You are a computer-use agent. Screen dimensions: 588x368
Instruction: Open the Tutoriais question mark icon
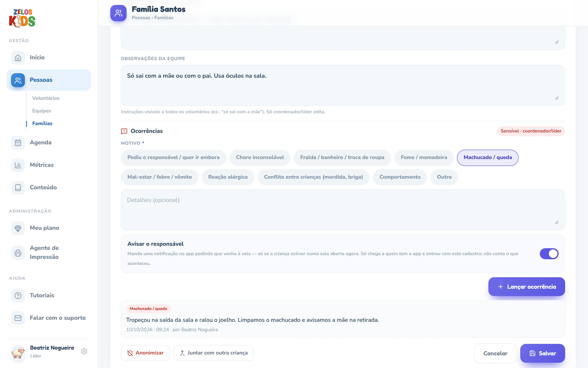pyautogui.click(x=18, y=295)
